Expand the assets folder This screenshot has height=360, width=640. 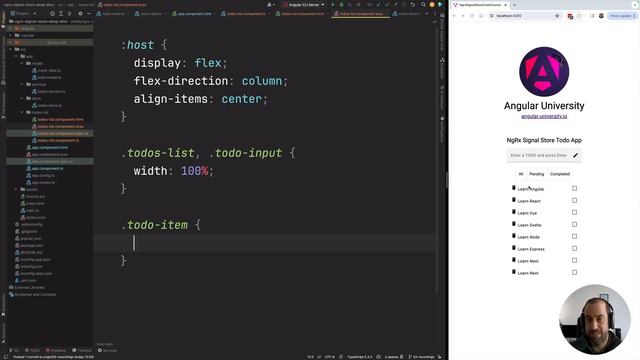point(17,189)
